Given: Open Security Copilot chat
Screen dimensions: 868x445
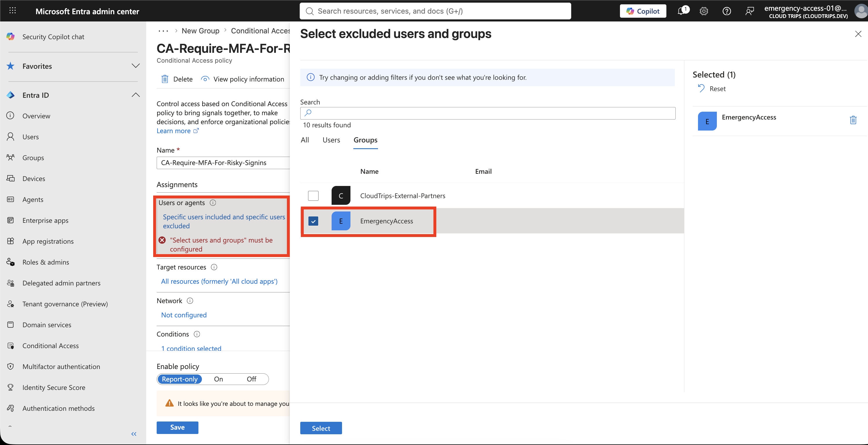Looking at the screenshot, I should click(53, 36).
